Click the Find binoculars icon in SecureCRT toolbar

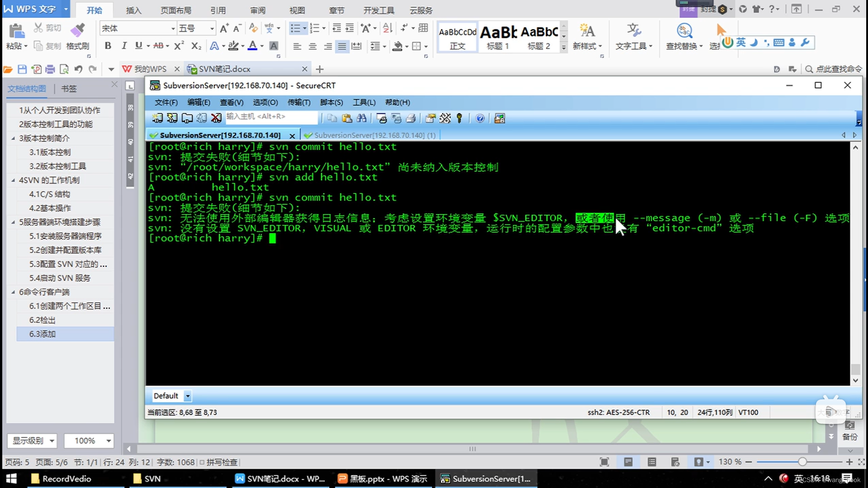(362, 118)
